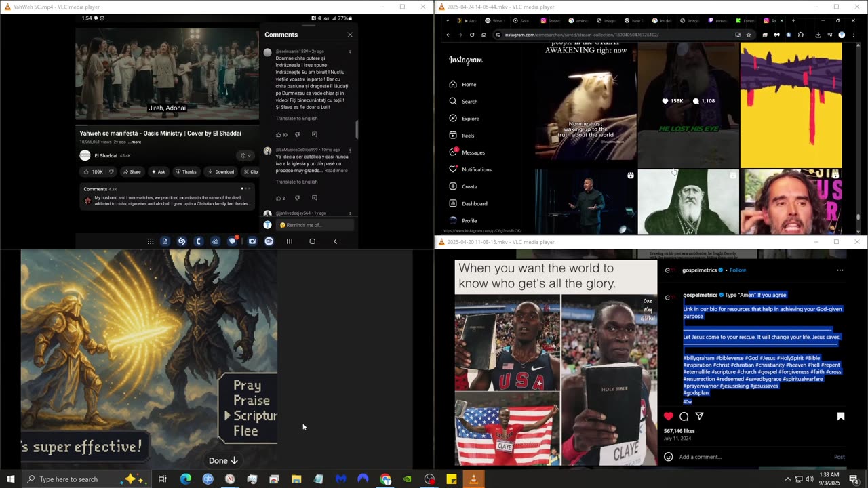The image size is (868, 488).
Task: Open Instagram Create
Action: [463, 186]
